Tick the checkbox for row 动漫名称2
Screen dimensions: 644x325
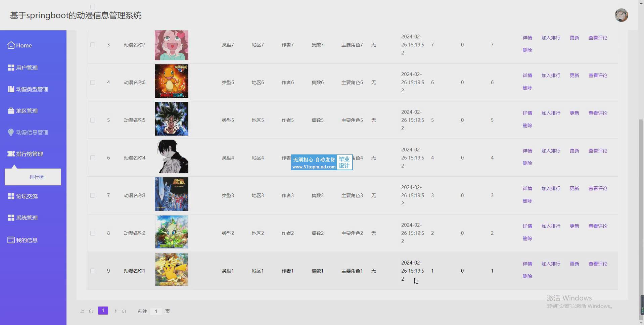pos(93,233)
